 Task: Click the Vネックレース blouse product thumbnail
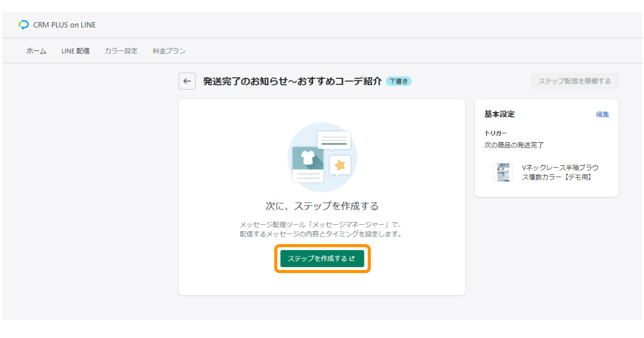[503, 172]
